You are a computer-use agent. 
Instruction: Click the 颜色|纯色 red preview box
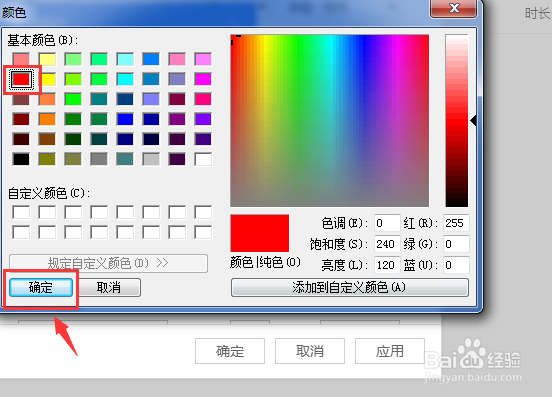tap(260, 233)
